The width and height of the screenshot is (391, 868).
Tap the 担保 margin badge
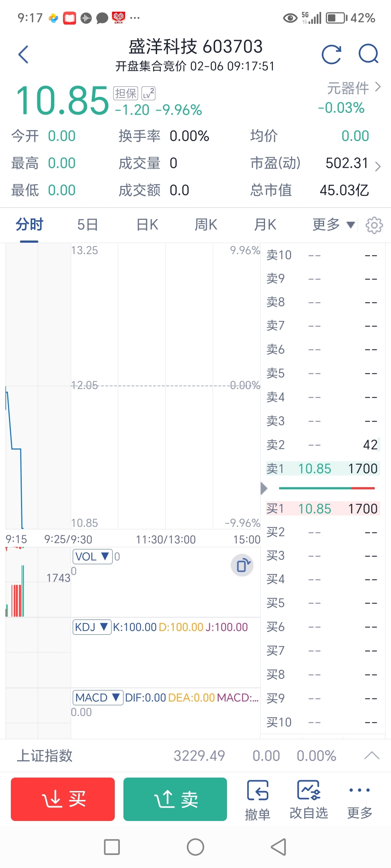126,93
